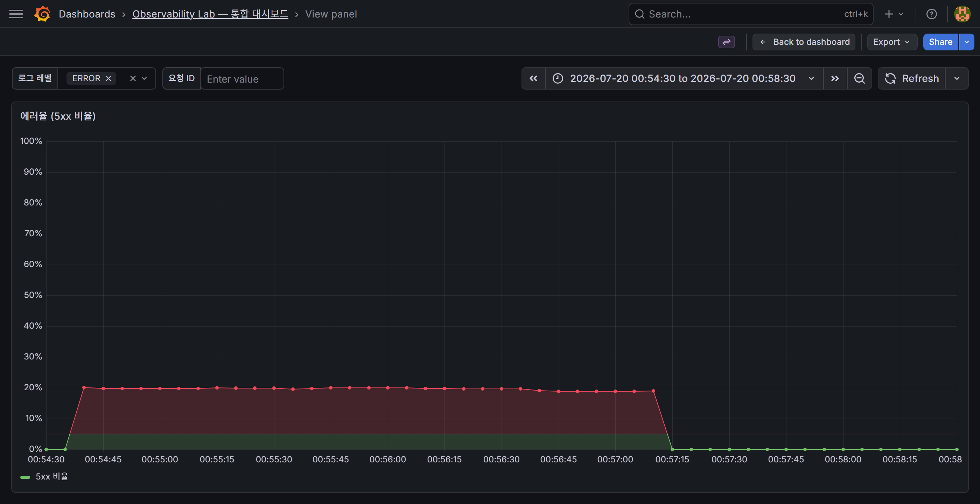Toggle the purple kiosk arrows button
Screen dimensions: 980x504
(726, 42)
